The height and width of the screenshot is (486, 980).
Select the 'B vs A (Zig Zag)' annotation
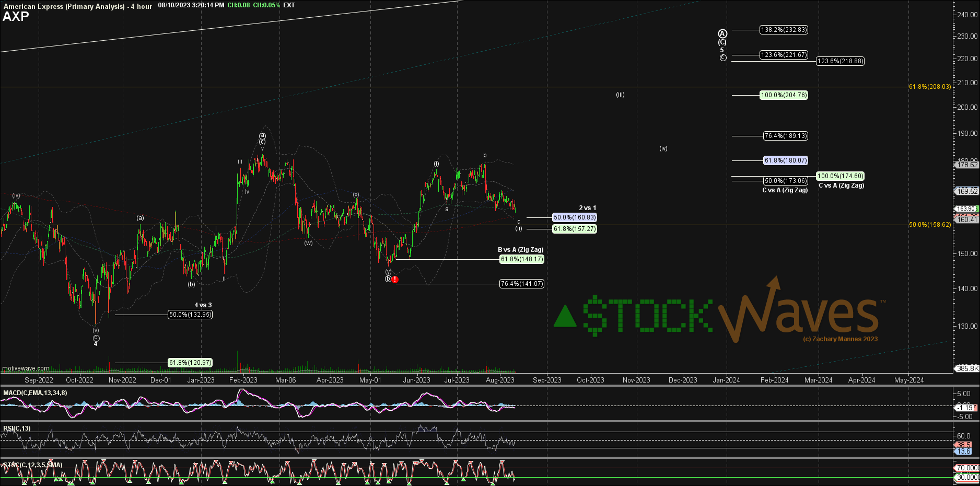pyautogui.click(x=520, y=250)
